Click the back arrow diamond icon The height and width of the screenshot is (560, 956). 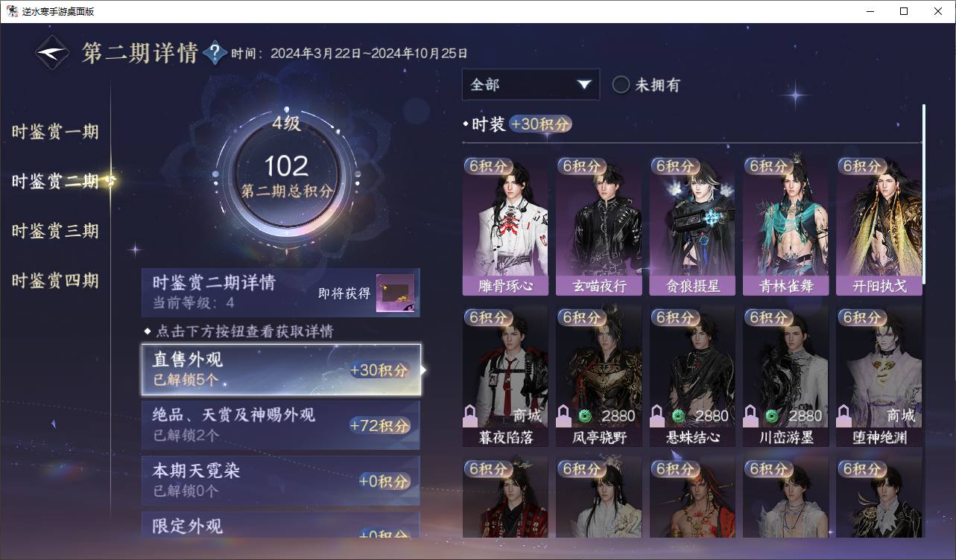pos(52,53)
